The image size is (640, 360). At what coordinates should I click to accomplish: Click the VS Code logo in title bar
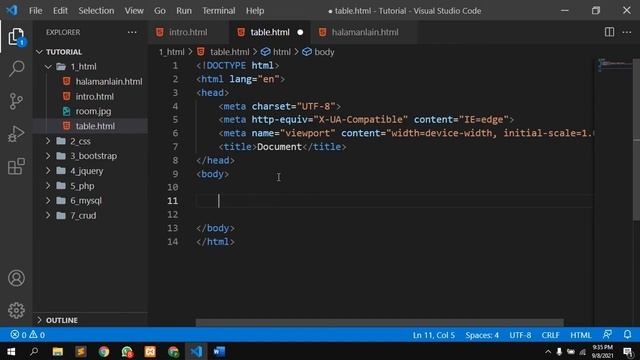coord(12,10)
